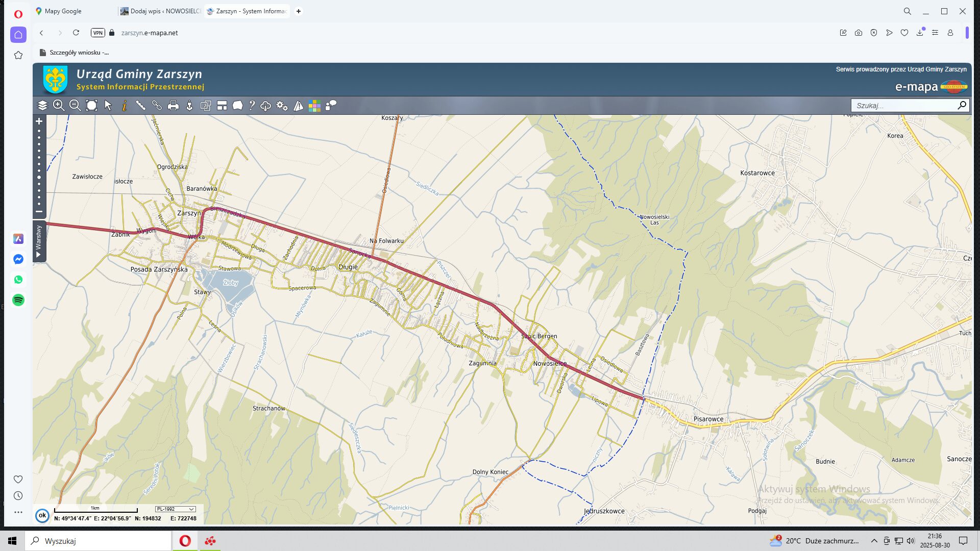Click the plus on the zoom slider

(x=39, y=121)
